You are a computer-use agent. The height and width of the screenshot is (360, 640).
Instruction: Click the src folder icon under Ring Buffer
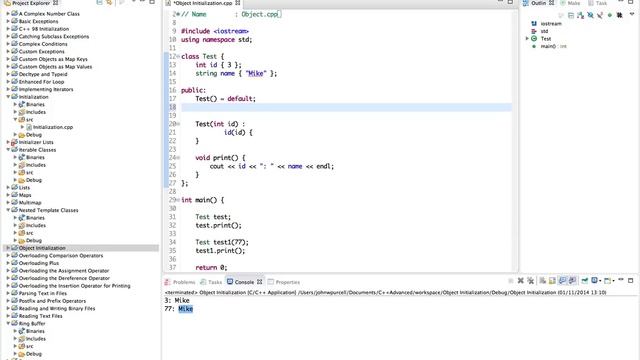(x=22, y=346)
